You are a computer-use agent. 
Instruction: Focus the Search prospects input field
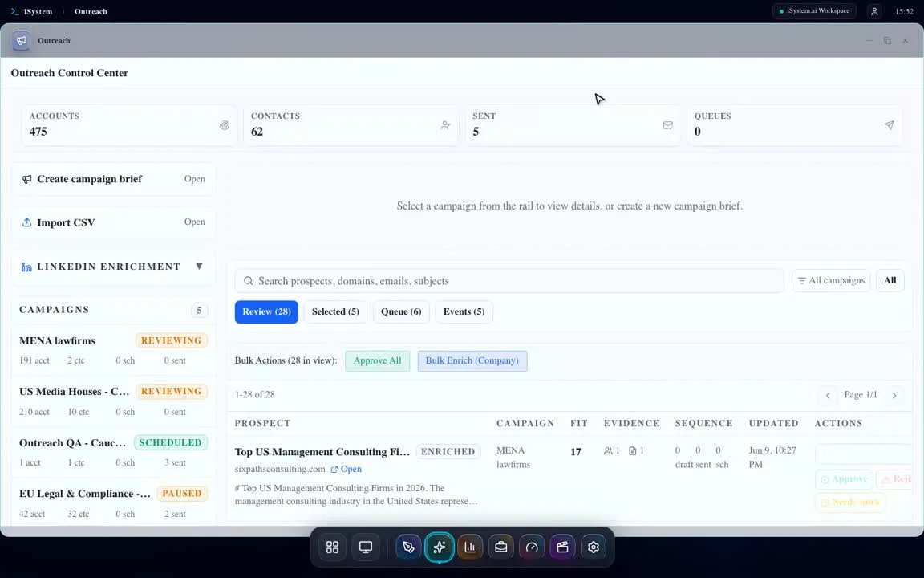509,281
